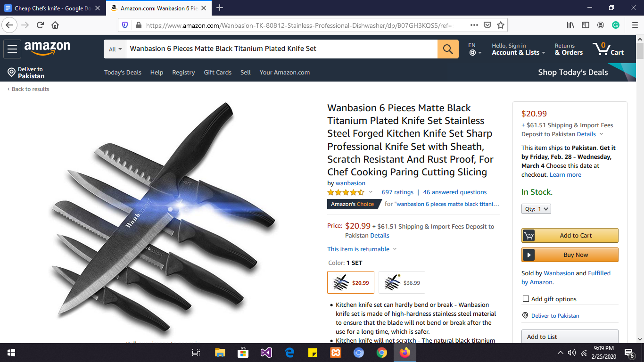
Task: Open Today's Deals navigation item
Action: (123, 73)
